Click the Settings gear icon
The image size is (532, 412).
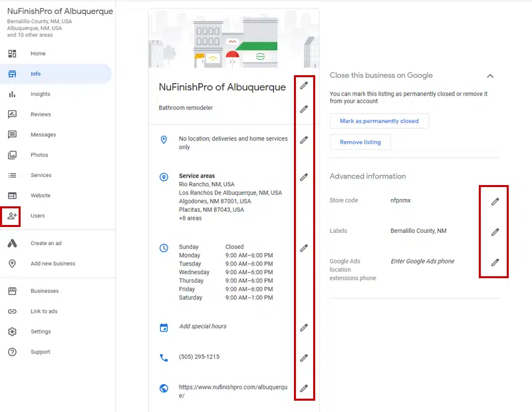12,331
